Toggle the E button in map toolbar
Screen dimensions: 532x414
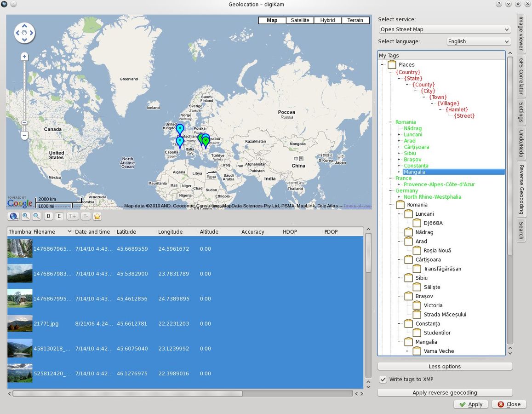[x=59, y=216]
